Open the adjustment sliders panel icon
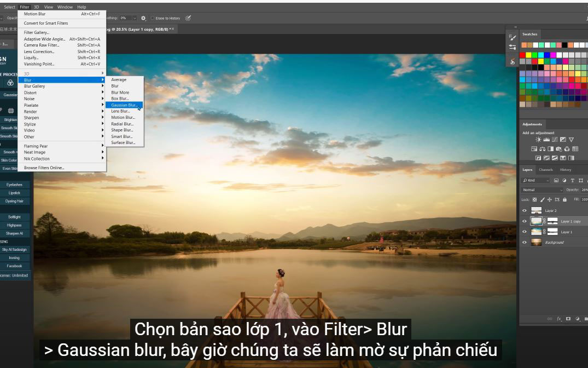 point(513,47)
